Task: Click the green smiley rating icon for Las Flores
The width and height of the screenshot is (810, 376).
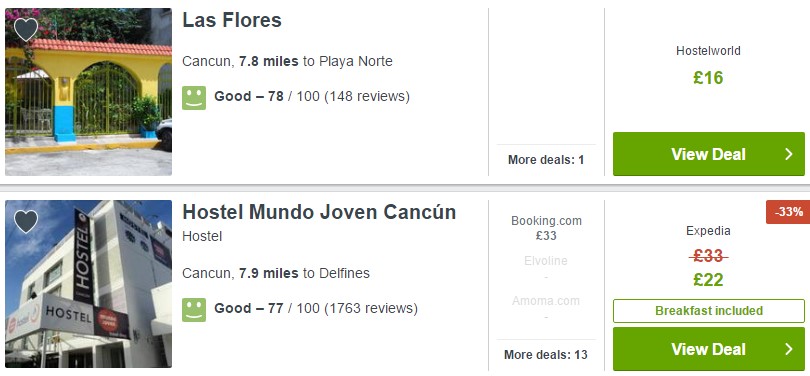Action: (x=194, y=98)
